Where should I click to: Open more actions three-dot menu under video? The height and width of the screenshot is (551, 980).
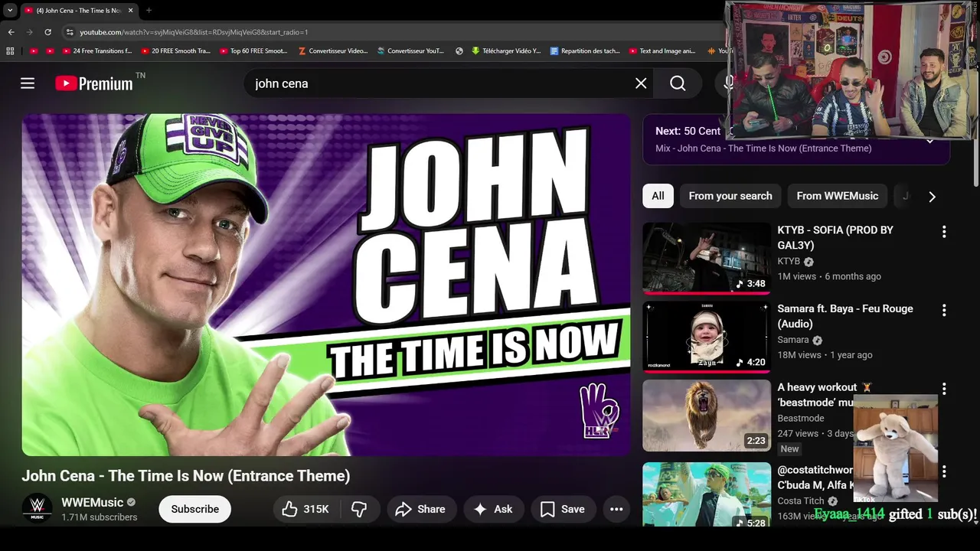click(616, 509)
